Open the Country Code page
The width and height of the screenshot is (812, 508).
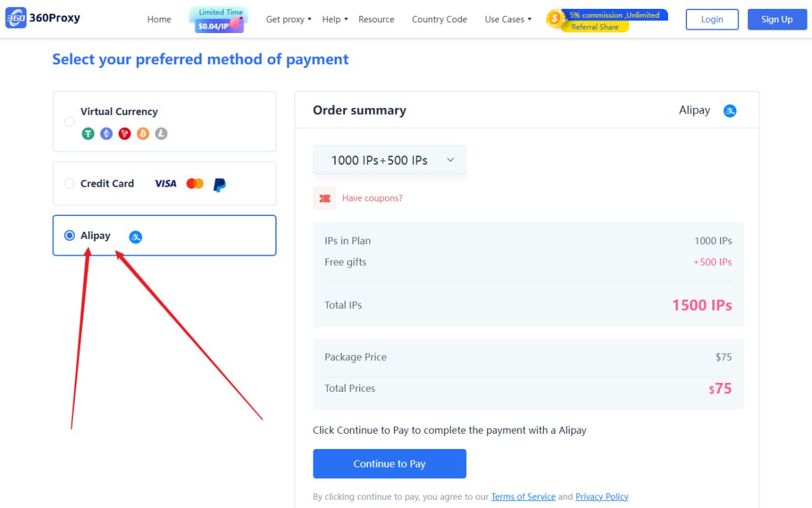[439, 20]
